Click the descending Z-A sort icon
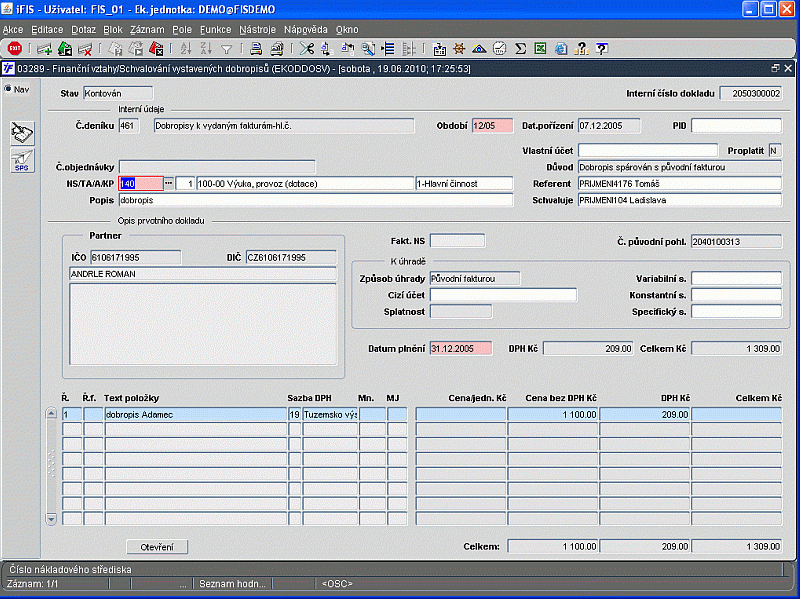The height and width of the screenshot is (599, 800). [206, 49]
